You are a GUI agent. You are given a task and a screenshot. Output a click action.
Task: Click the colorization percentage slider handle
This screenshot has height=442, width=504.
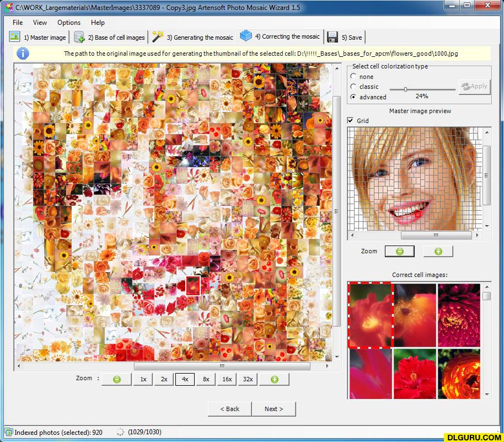405,89
